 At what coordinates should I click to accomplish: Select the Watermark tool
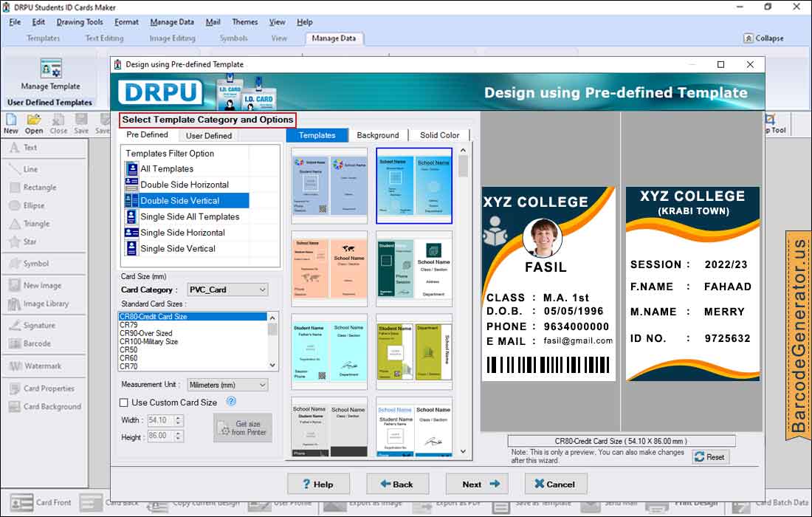35,366
